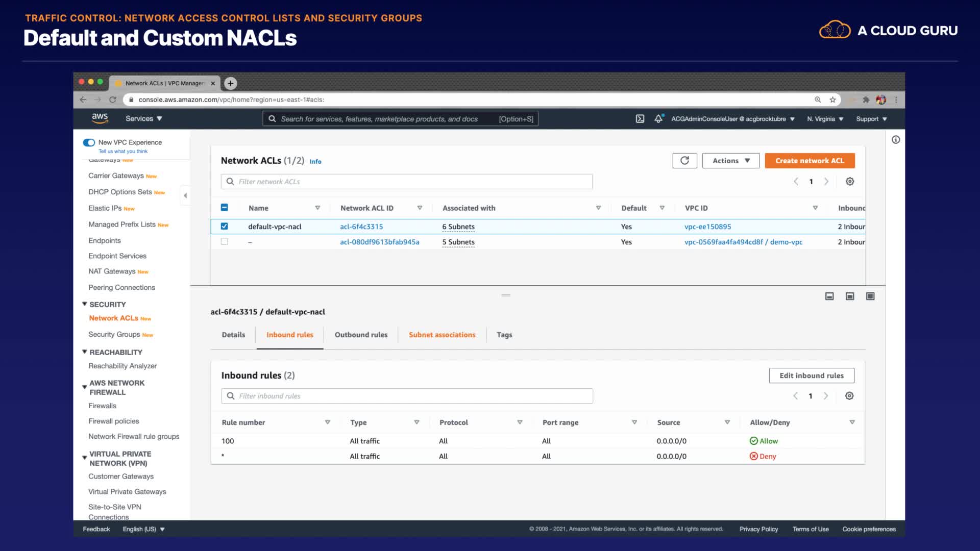Screen dimensions: 980x551
Task: Uncheck the default-vpc-nacl row checkbox
Action: pyautogui.click(x=224, y=227)
